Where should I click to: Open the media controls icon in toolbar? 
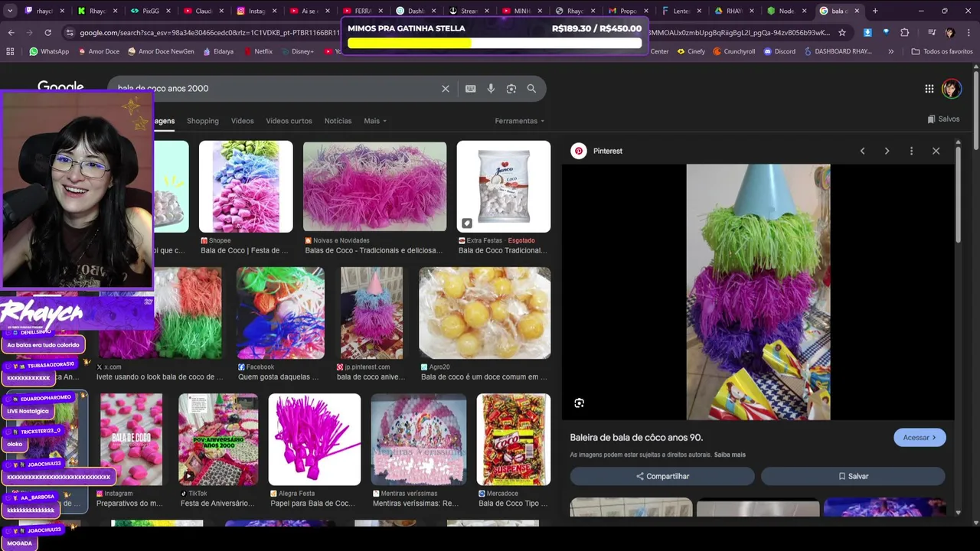pyautogui.click(x=930, y=33)
